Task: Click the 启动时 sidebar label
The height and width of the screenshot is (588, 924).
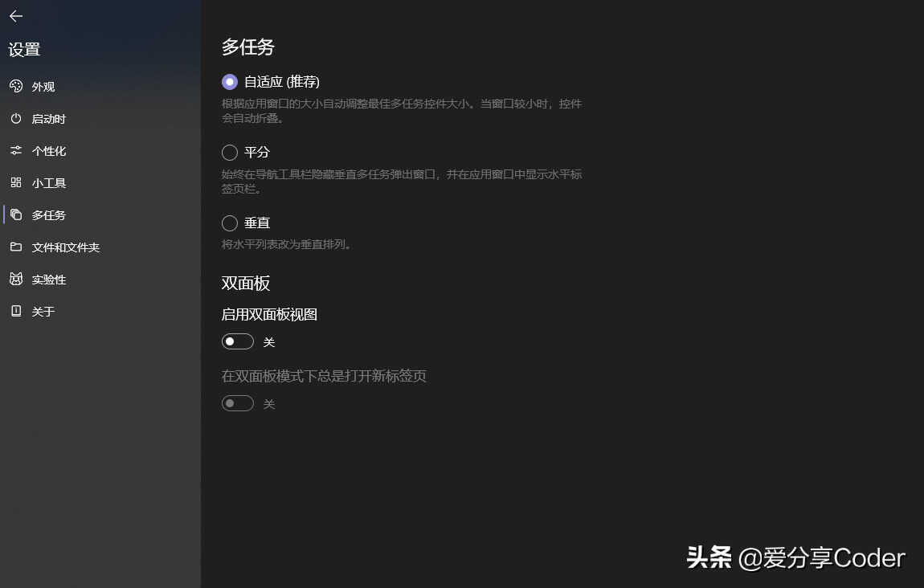Action: click(x=49, y=119)
